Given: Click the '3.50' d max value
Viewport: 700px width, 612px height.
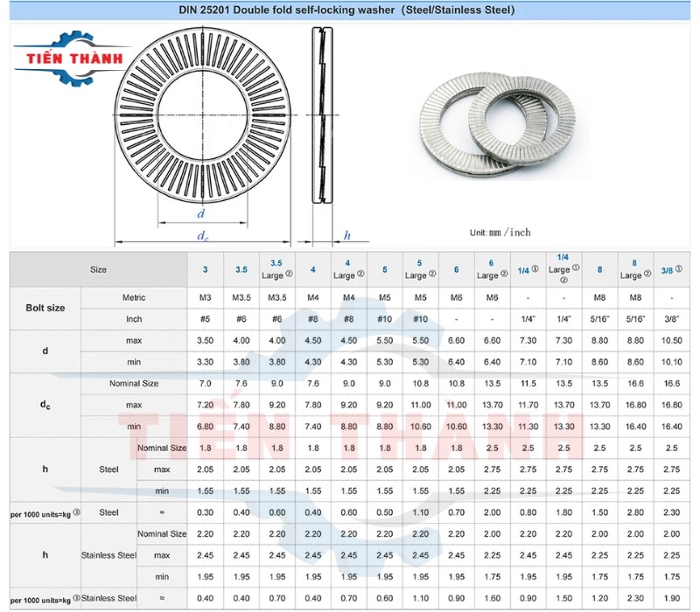Looking at the screenshot, I should point(206,340).
